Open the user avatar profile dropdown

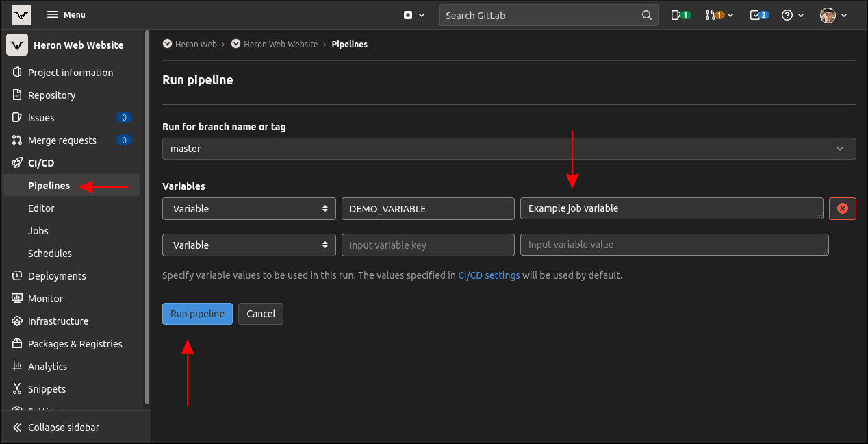pos(834,15)
